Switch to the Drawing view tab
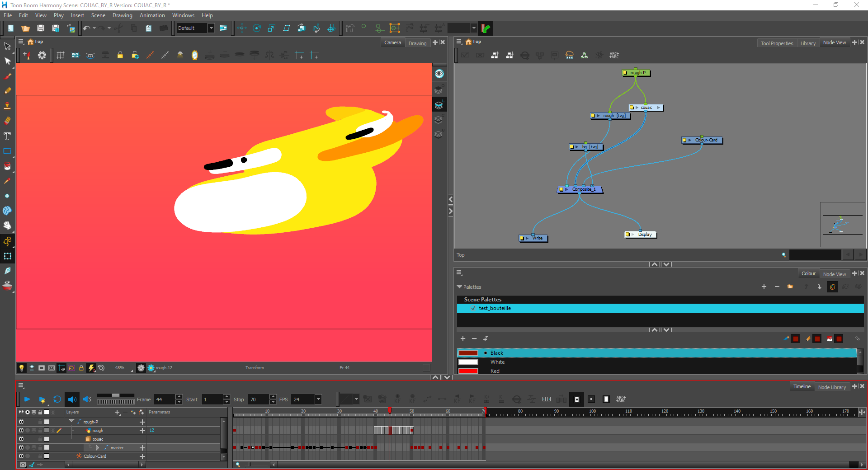 [417, 43]
